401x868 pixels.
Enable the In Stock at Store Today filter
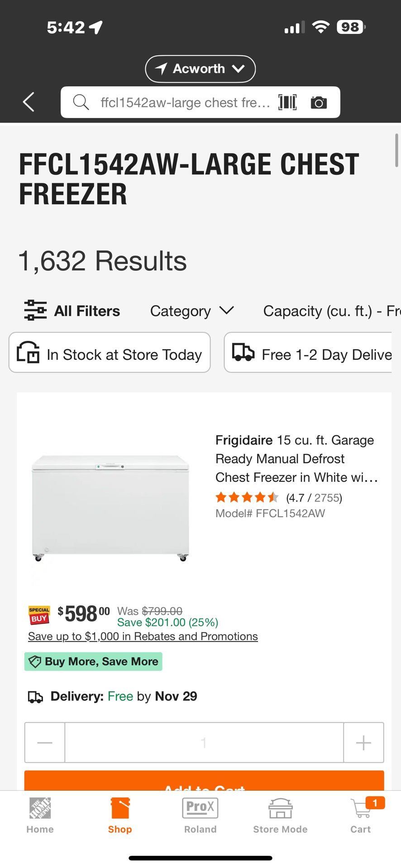click(109, 353)
